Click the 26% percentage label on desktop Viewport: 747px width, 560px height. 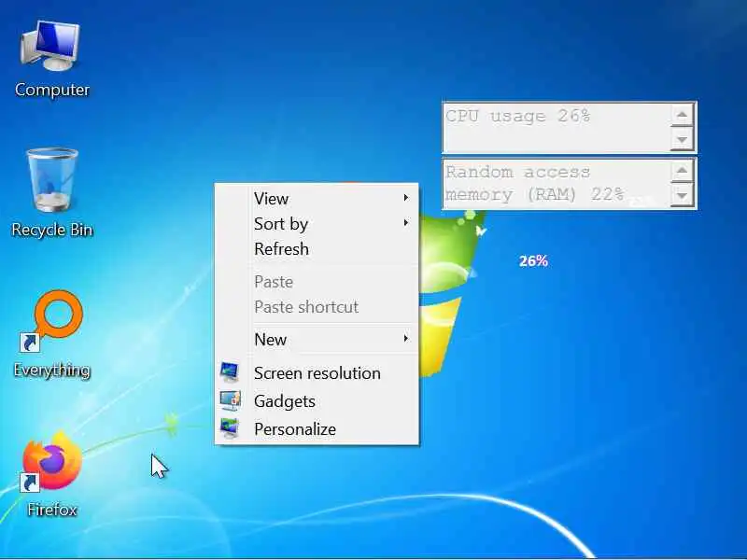(x=533, y=260)
